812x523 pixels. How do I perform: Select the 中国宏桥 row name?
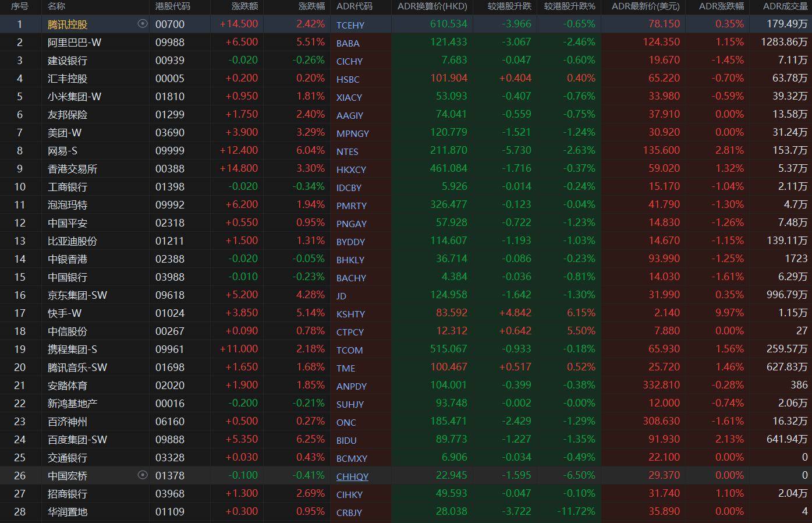click(x=68, y=476)
